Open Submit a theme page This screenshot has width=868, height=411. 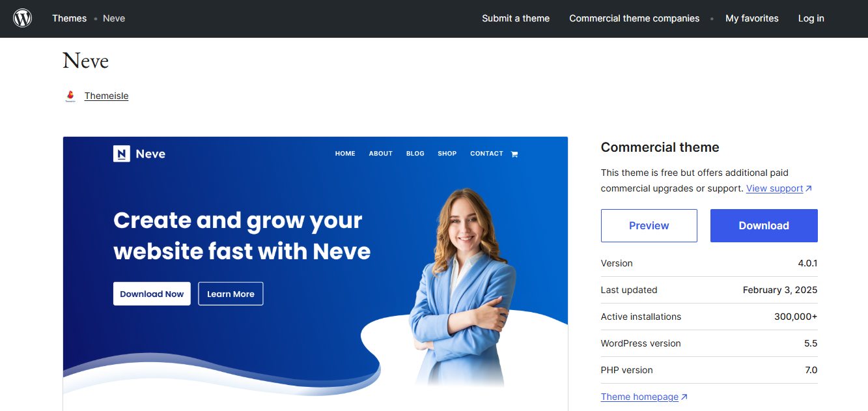[516, 18]
